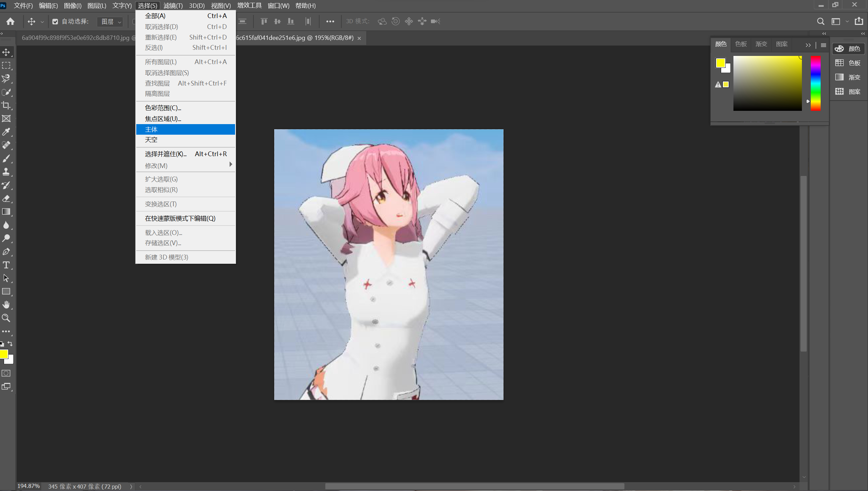Select the Pen tool

(6, 251)
